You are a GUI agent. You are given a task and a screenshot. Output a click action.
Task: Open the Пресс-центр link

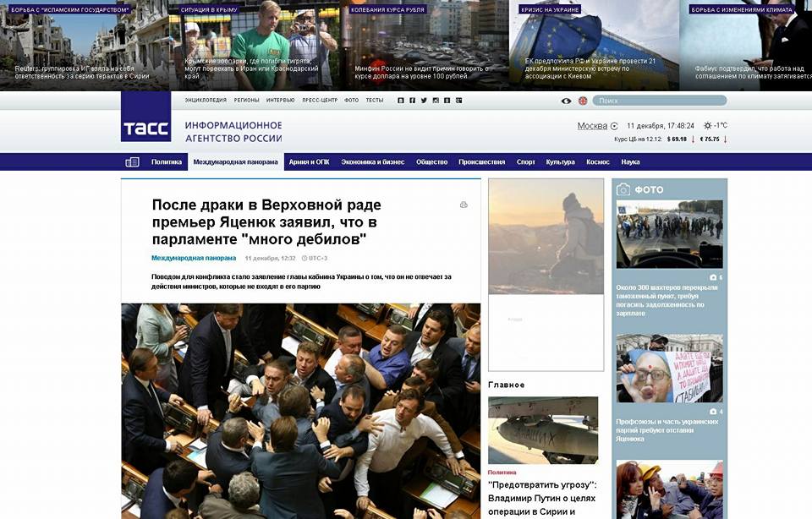[x=320, y=101]
